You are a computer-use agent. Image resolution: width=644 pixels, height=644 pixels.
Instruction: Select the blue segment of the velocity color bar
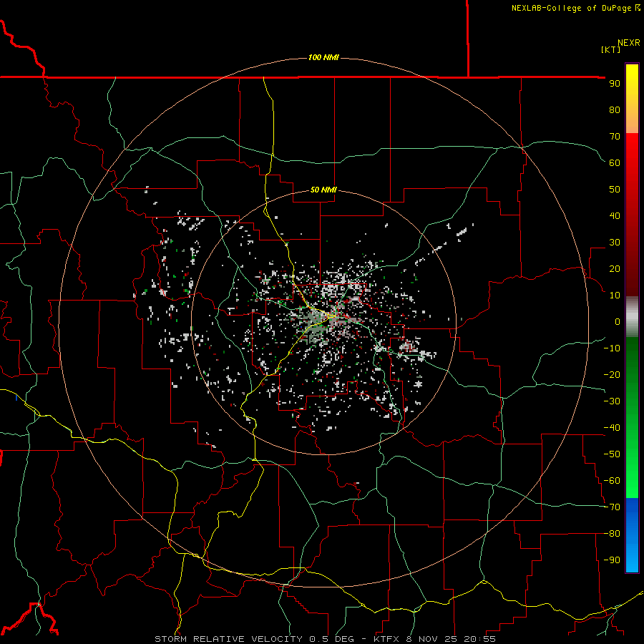tap(632, 535)
